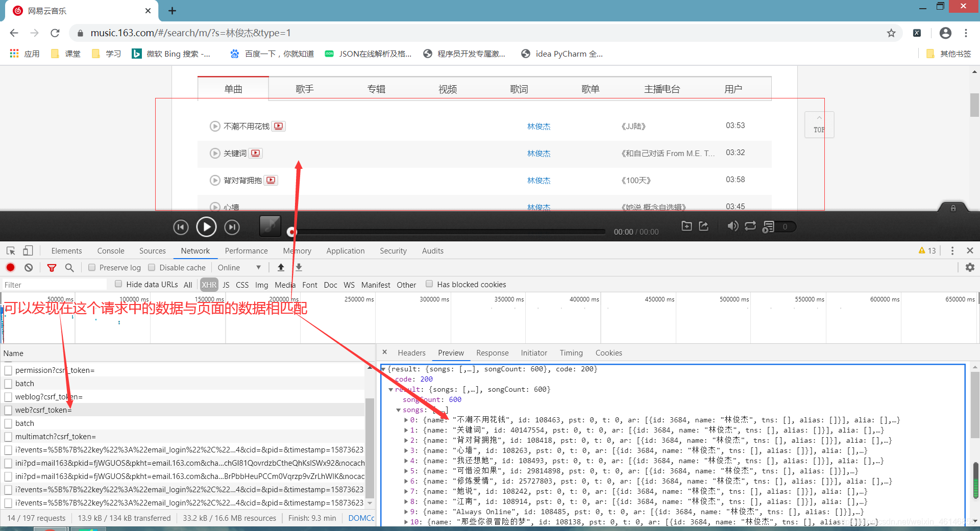
Task: Toggle the XHR filter type
Action: [x=209, y=285]
